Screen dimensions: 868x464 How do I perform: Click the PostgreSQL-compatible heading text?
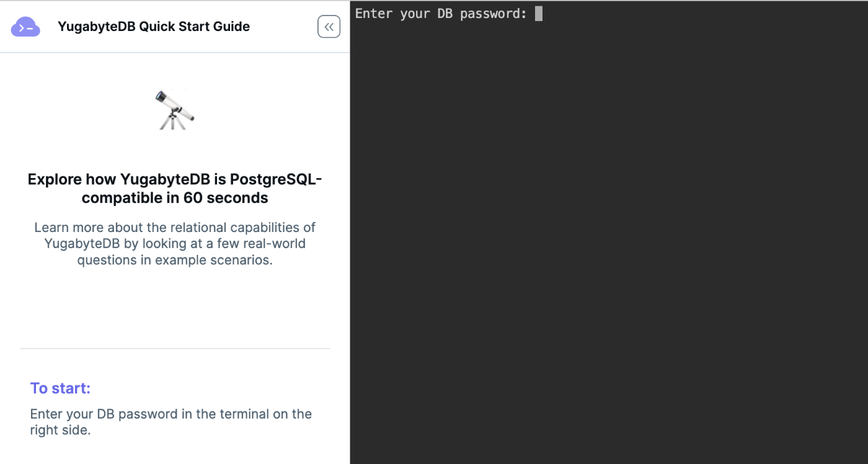(x=175, y=188)
